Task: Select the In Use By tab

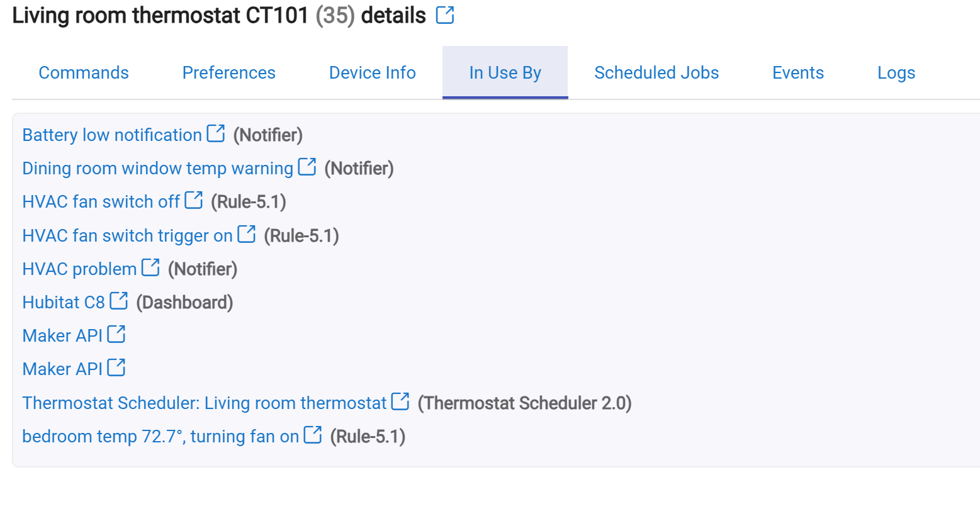Action: click(505, 73)
